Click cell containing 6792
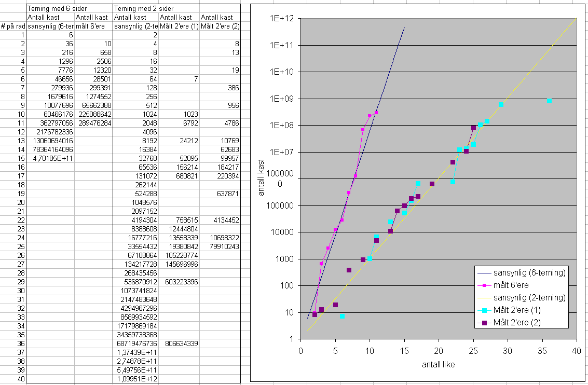588x385 pixels. coord(179,123)
